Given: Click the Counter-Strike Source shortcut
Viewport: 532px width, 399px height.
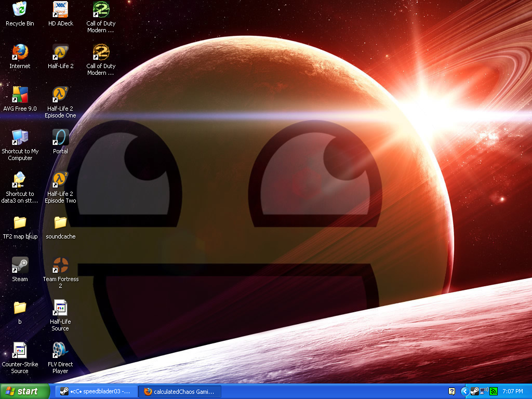Looking at the screenshot, I should point(20,350).
